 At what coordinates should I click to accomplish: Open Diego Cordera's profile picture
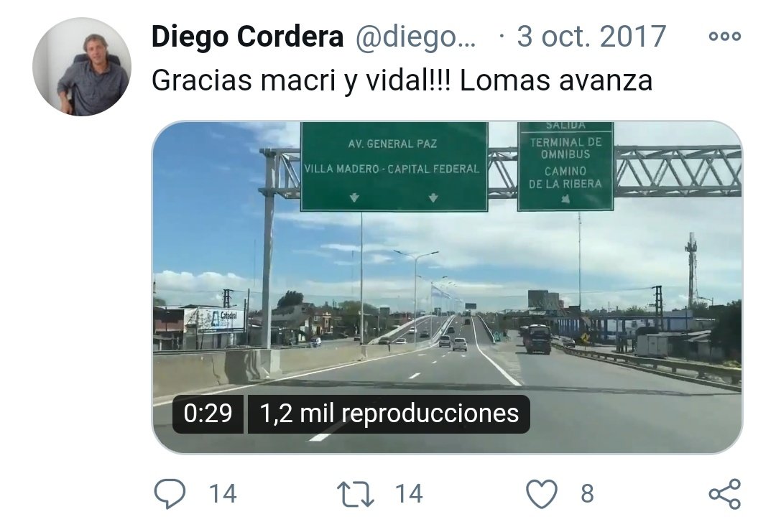(x=82, y=67)
